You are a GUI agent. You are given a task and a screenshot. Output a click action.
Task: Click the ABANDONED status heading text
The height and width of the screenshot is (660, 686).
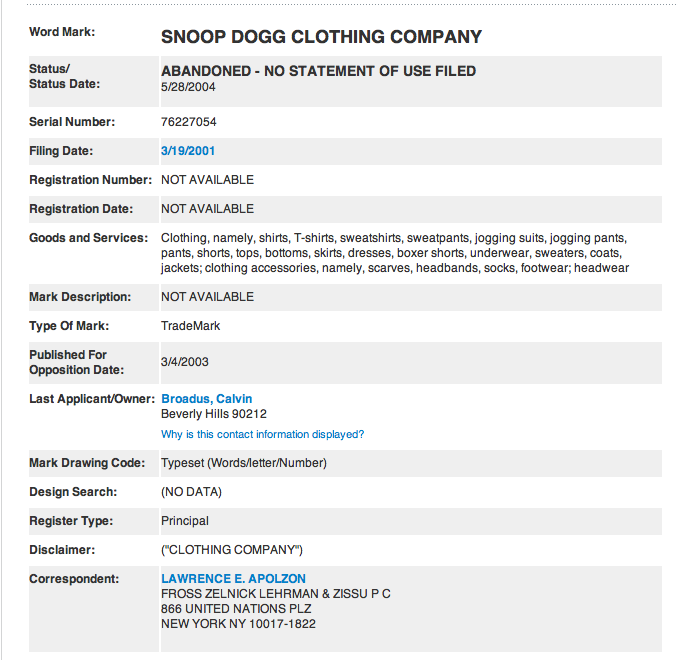tap(318, 71)
